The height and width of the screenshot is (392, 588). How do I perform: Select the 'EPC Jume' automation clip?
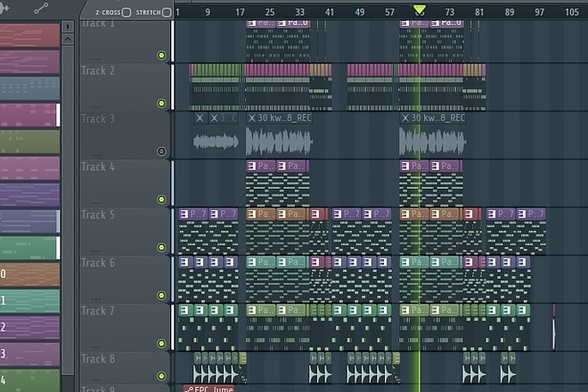(208, 388)
